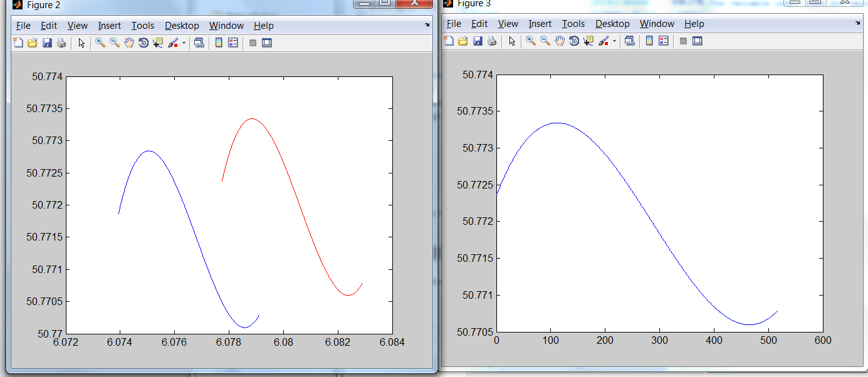
Task: Print Figure 2 with the printer icon
Action: click(x=61, y=43)
